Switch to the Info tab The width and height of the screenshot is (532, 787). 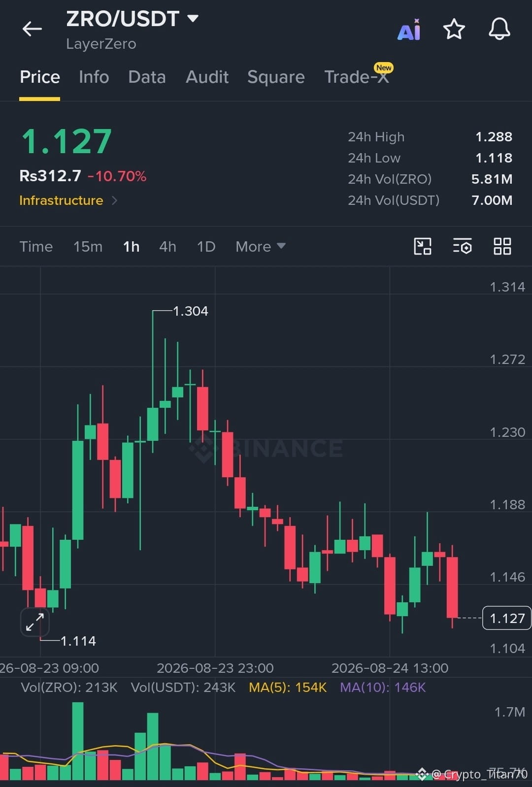[x=94, y=77]
